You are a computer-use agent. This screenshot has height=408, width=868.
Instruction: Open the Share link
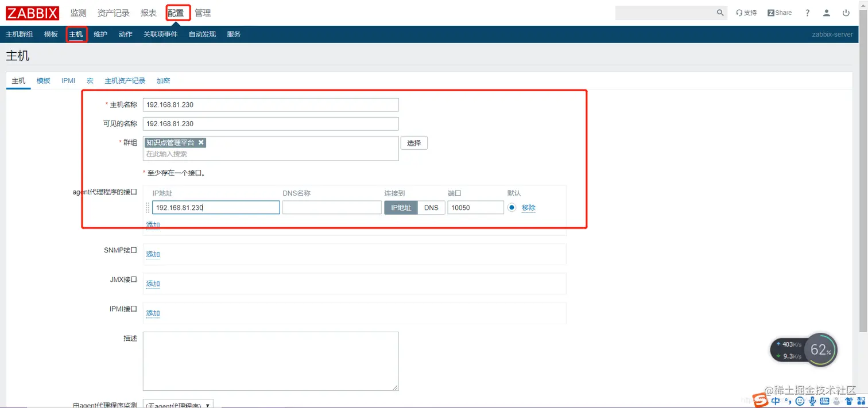(x=780, y=13)
